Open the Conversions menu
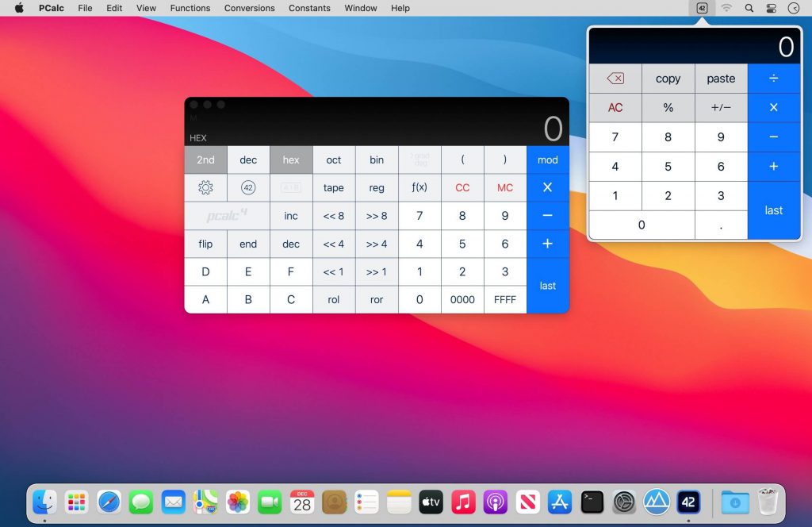This screenshot has width=812, height=527. (249, 8)
